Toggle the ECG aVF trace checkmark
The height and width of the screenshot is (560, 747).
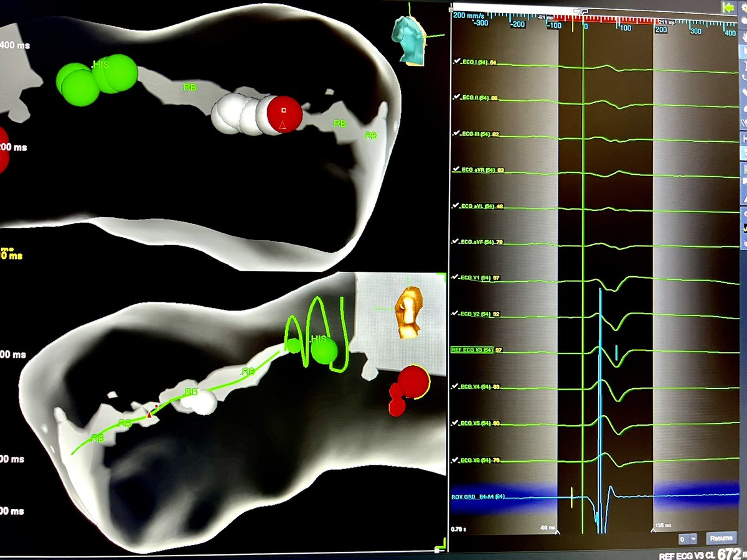pyautogui.click(x=456, y=241)
